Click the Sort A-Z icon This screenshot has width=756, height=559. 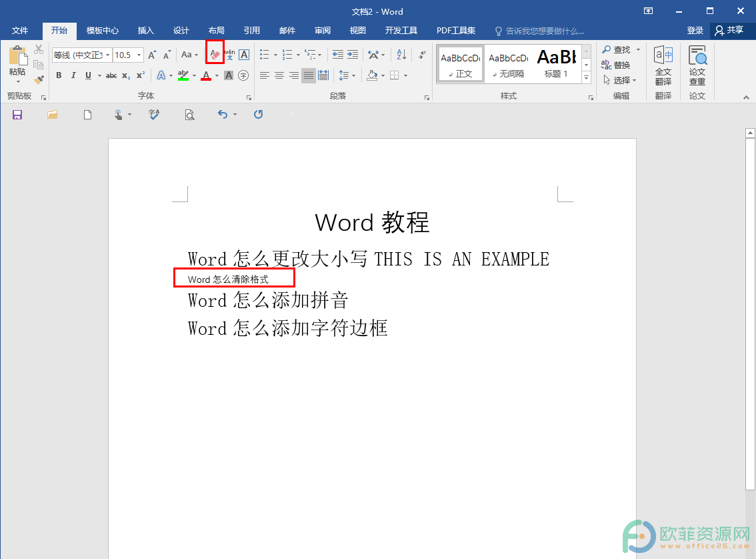pyautogui.click(x=401, y=55)
